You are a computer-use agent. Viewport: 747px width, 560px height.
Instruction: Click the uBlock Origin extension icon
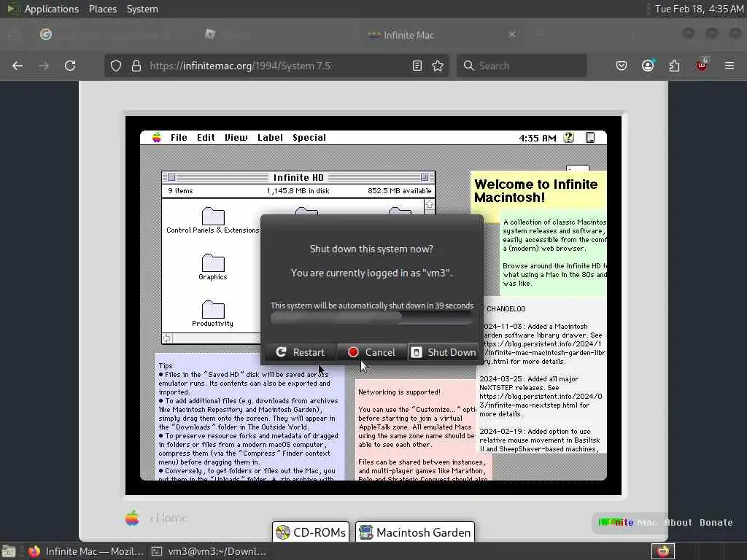click(x=702, y=65)
